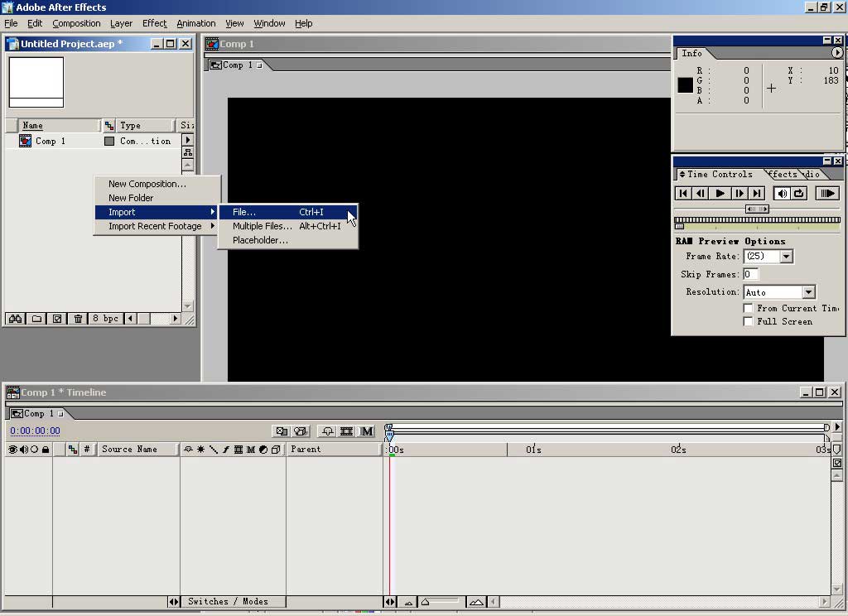Check the Full Screen option
848x616 pixels.
(x=749, y=321)
